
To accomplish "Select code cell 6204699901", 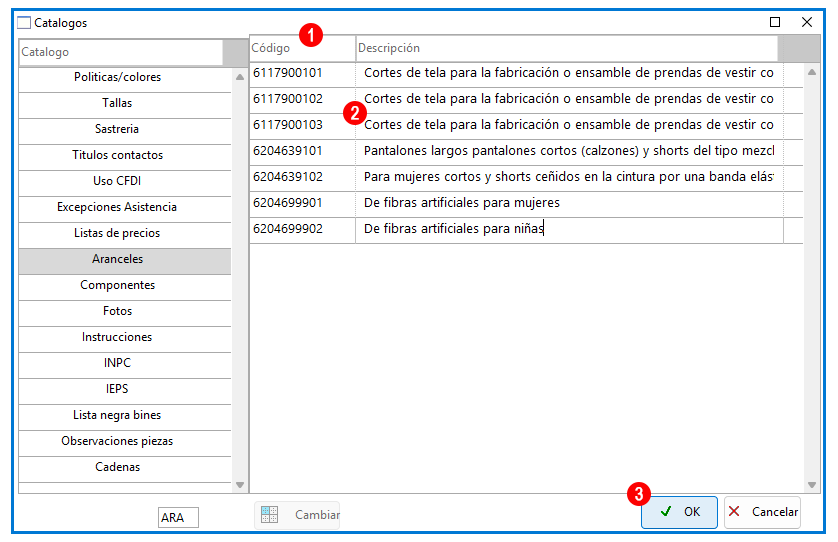I will tap(302, 203).
